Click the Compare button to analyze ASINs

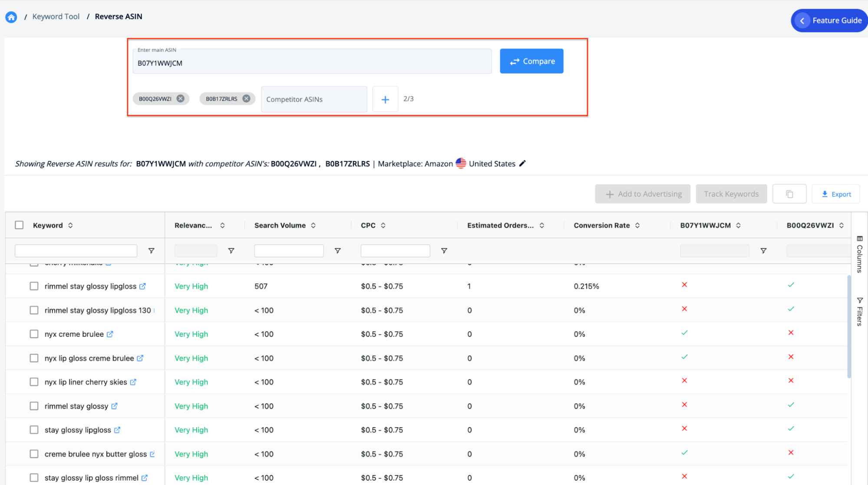pyautogui.click(x=532, y=61)
